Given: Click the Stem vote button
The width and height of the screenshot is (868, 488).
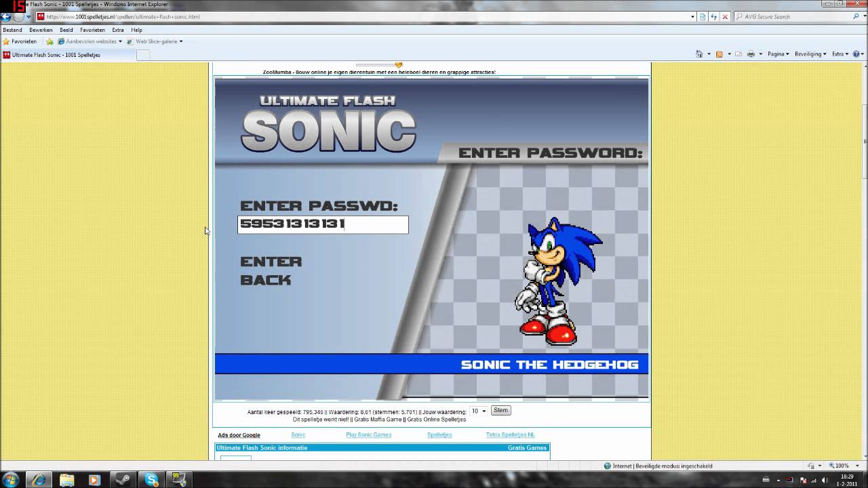Looking at the screenshot, I should point(500,410).
